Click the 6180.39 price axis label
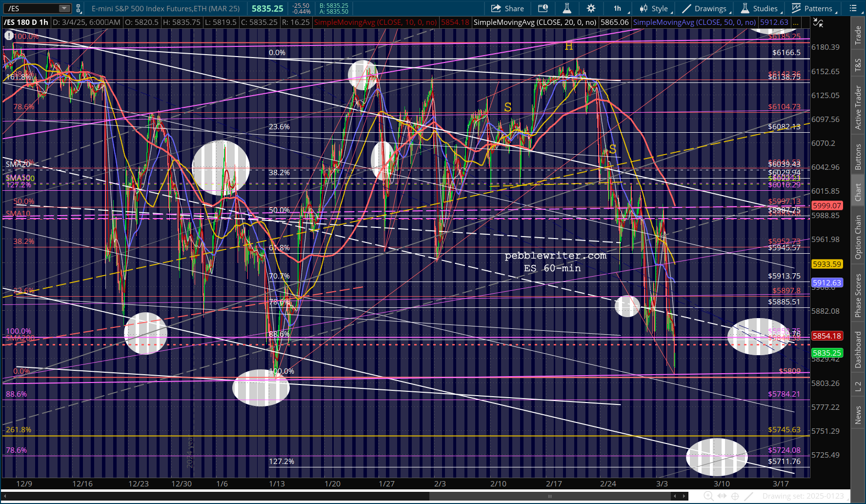 tap(826, 47)
